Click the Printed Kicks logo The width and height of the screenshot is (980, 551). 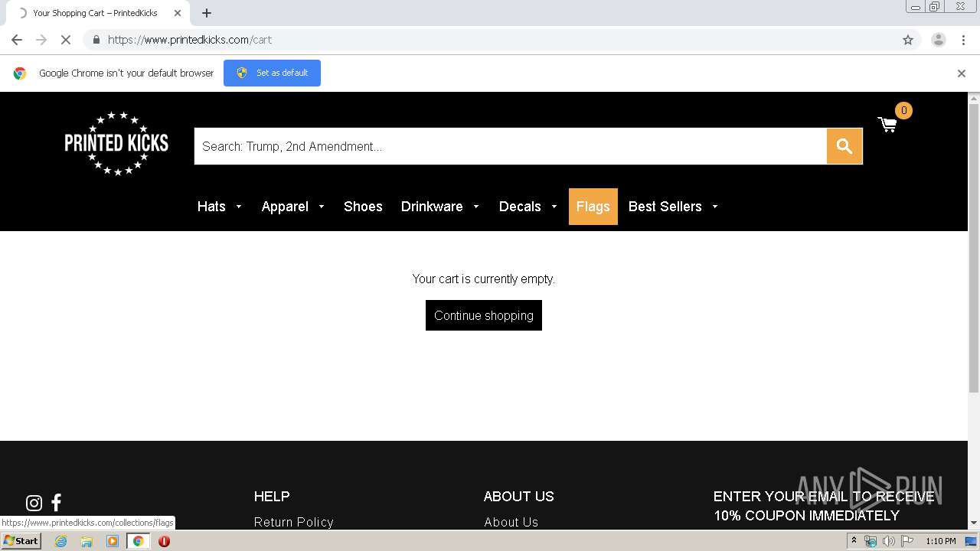[x=116, y=143]
